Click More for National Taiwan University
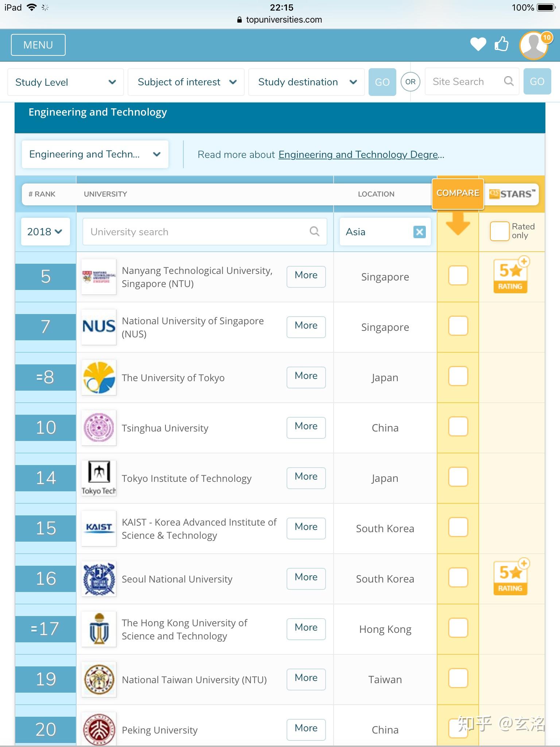Viewport: 560px width, 747px height. (306, 680)
